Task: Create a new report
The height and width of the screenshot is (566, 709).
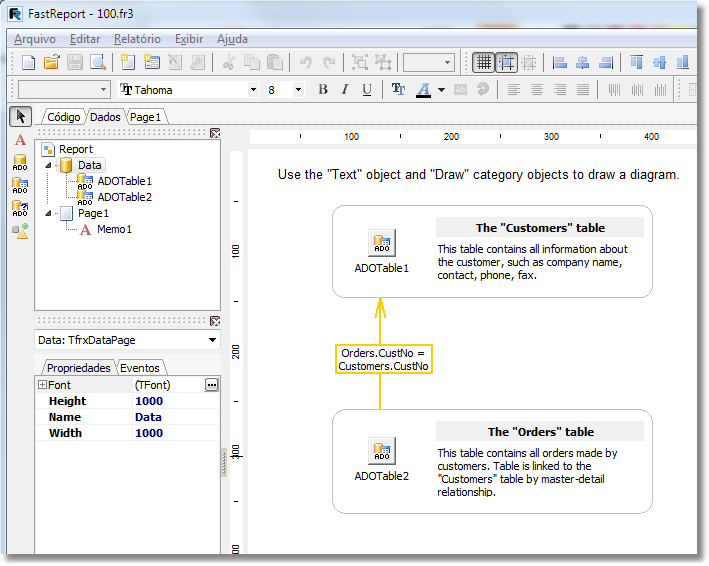Action: click(x=28, y=62)
